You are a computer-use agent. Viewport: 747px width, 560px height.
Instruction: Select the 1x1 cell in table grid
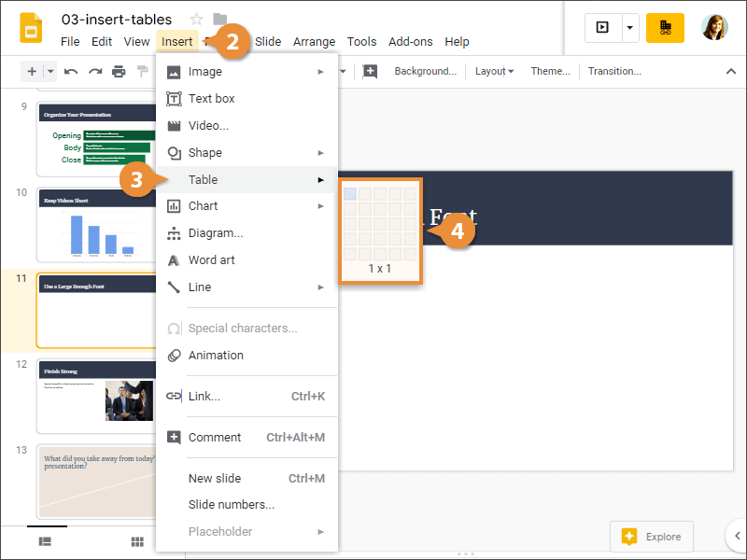(x=352, y=192)
